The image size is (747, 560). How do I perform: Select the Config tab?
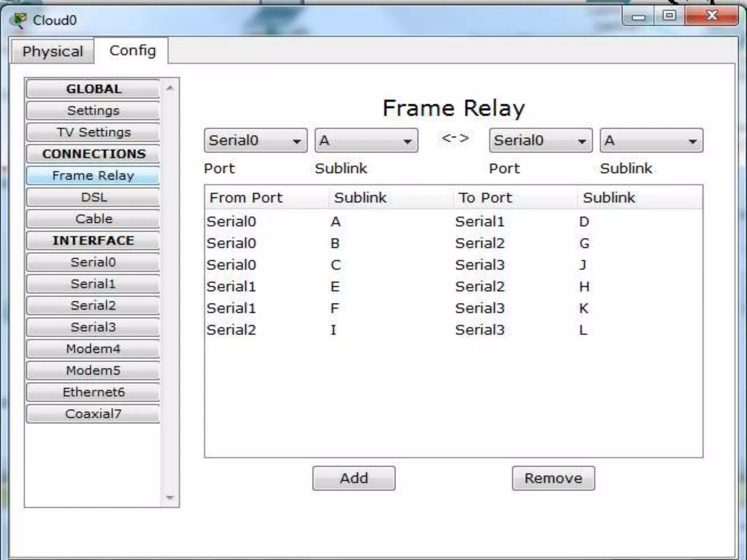[x=132, y=51]
